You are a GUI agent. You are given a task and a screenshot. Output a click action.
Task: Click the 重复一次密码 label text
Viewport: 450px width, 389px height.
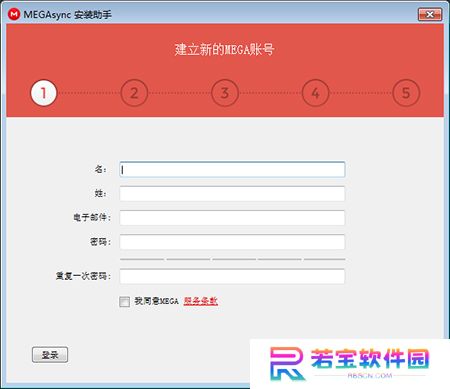pyautogui.click(x=83, y=276)
